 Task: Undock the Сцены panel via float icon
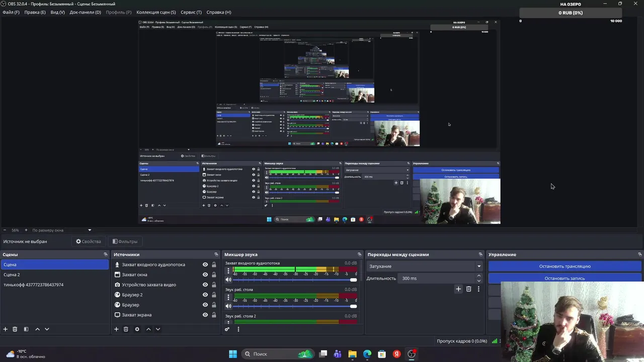coord(106,254)
